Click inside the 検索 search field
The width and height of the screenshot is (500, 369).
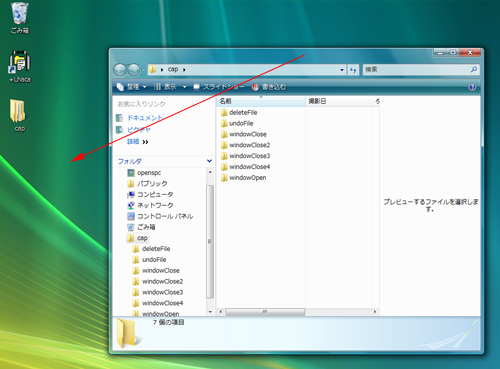coord(416,69)
